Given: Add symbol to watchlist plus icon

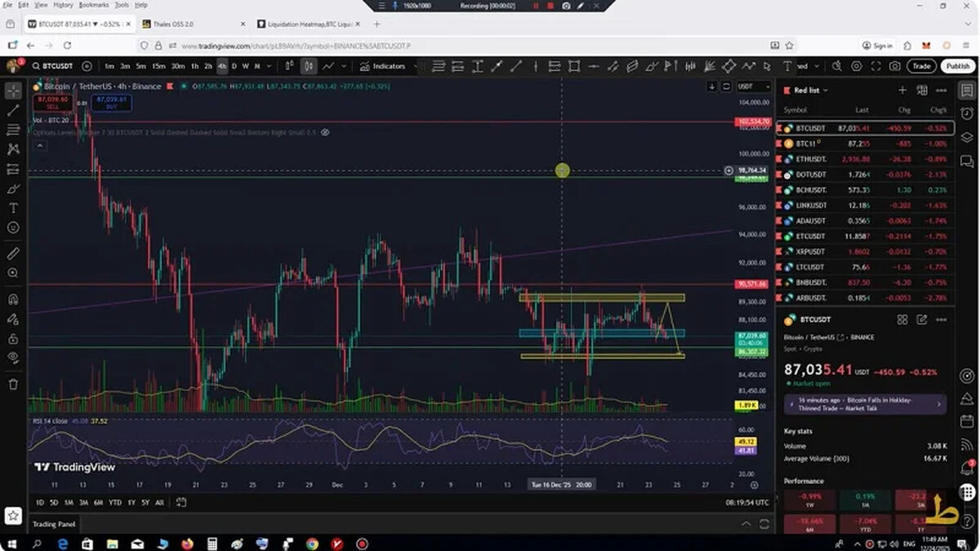Looking at the screenshot, I should point(902,91).
